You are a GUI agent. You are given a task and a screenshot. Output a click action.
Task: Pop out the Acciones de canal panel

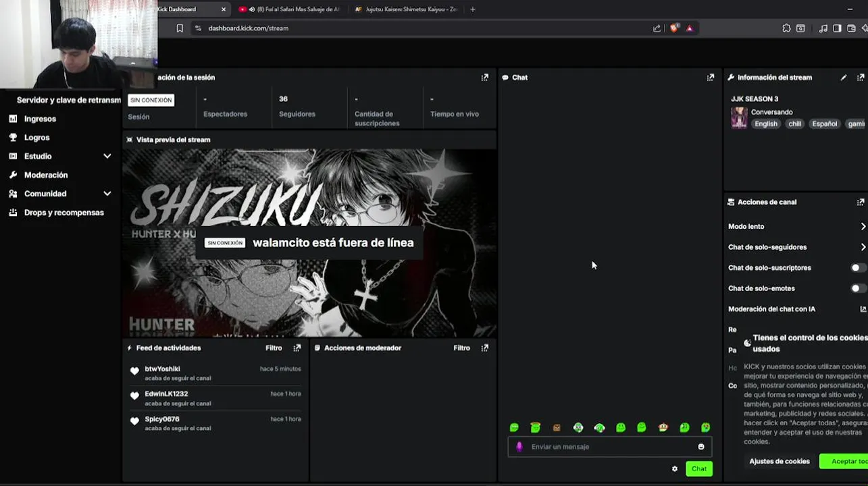[x=860, y=202]
